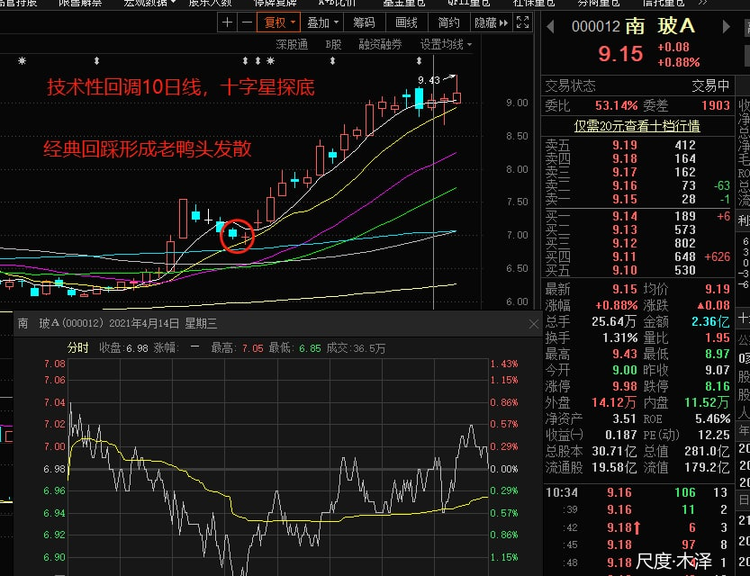Click the stock name 南玻A header
Screen dimensions: 750x576
tap(660, 26)
